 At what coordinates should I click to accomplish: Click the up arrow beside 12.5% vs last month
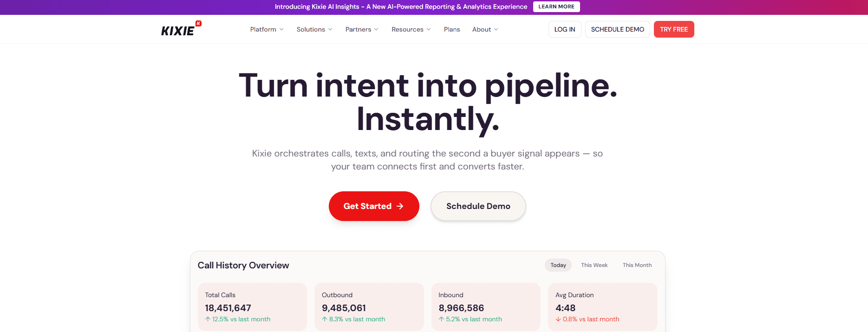pos(208,319)
